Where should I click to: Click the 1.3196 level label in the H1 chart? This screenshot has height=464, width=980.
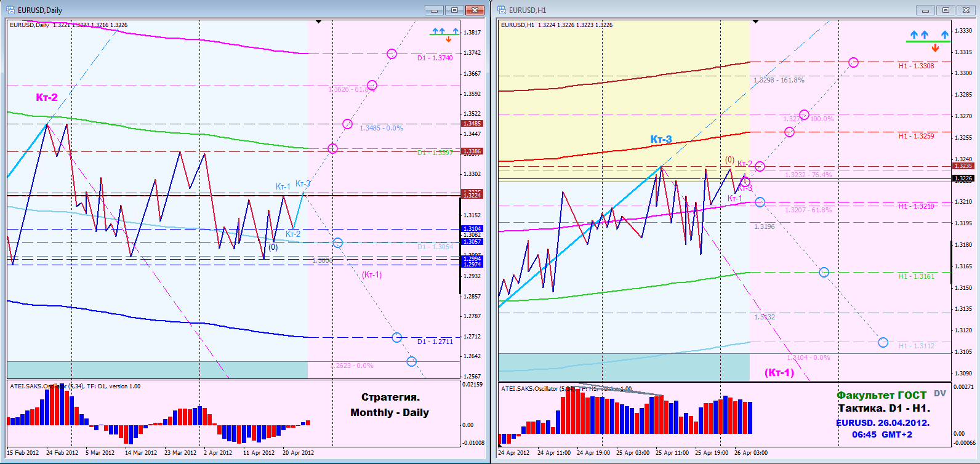coord(765,226)
